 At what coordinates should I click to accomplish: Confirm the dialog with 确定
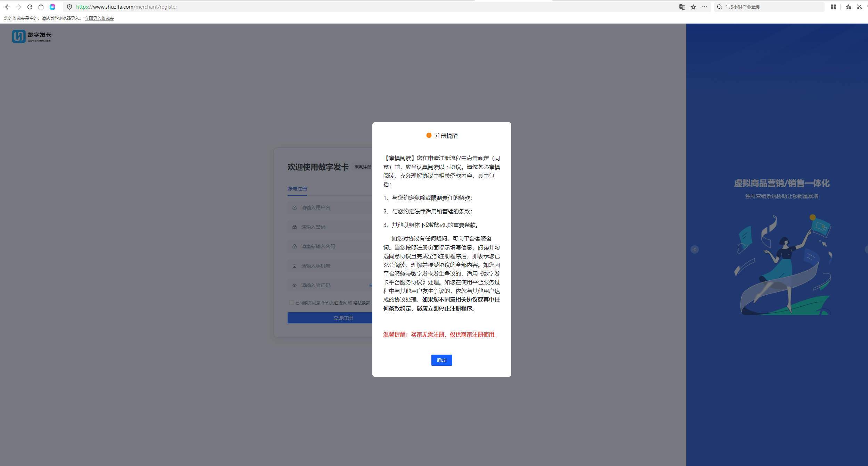click(x=441, y=360)
